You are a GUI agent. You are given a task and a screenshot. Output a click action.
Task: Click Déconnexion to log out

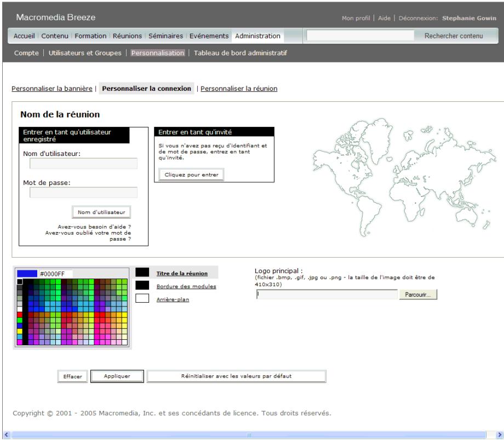point(418,18)
